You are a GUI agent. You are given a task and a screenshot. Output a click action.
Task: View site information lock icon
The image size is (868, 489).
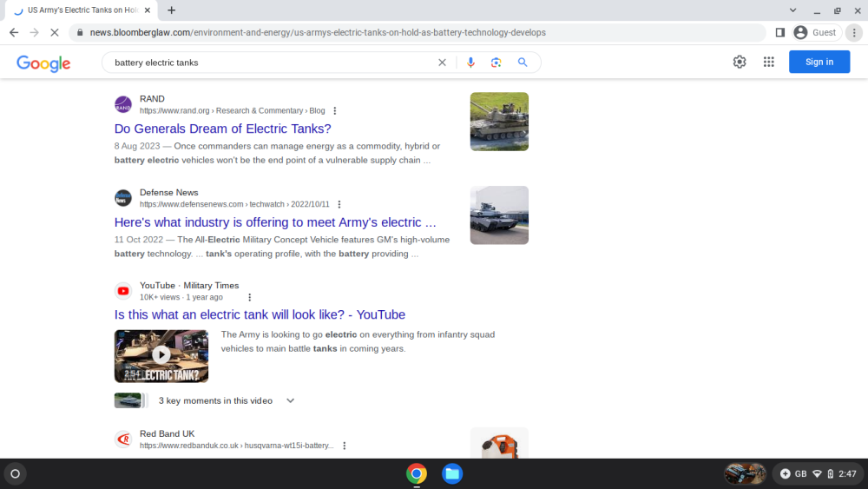tap(80, 33)
